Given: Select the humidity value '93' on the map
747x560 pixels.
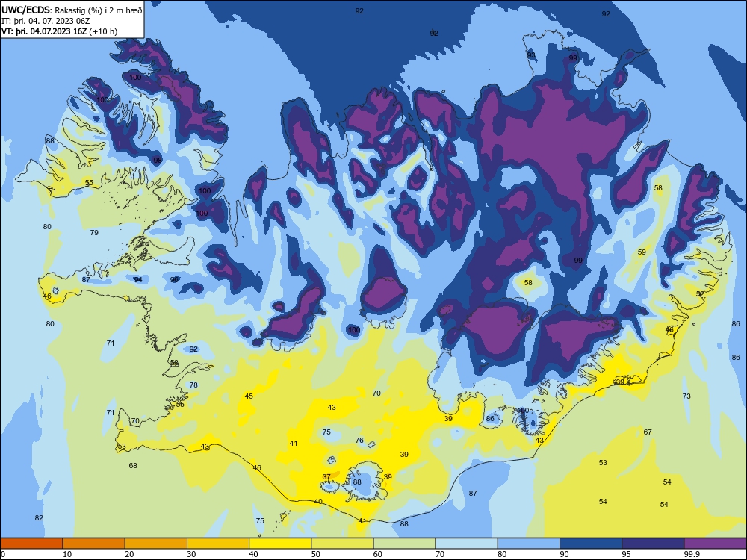Looking at the screenshot, I should (x=531, y=55).
